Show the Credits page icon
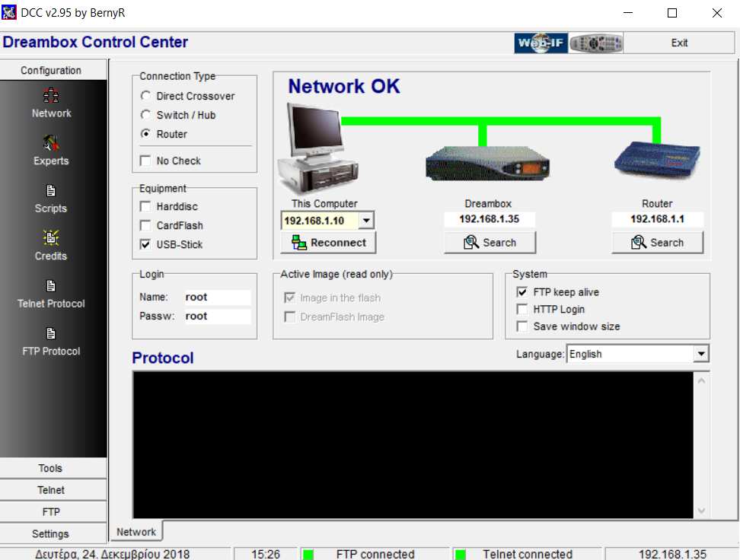 (51, 238)
